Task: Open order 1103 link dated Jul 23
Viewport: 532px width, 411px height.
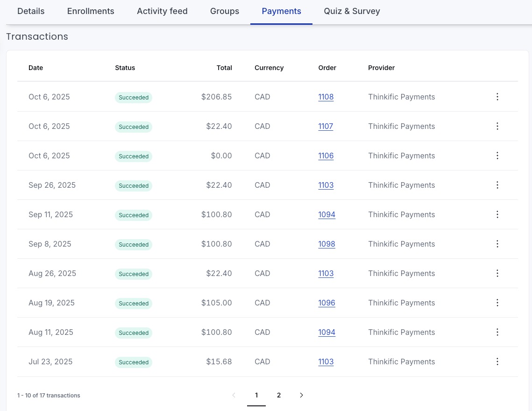Action: click(x=326, y=361)
